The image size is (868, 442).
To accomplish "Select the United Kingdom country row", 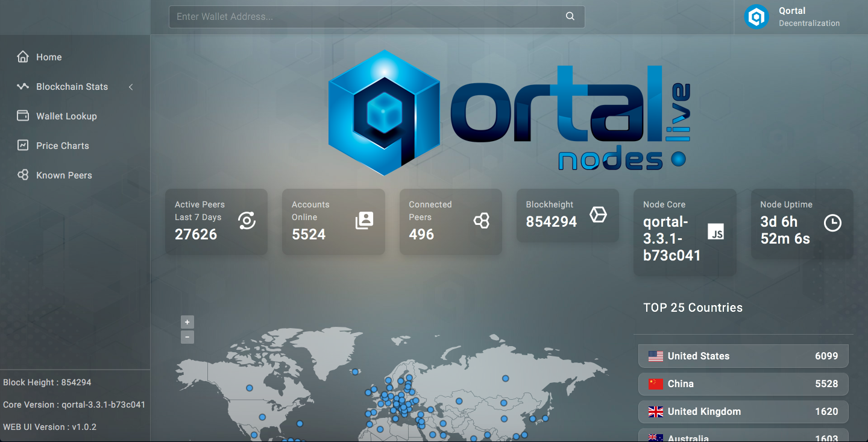I will (743, 411).
